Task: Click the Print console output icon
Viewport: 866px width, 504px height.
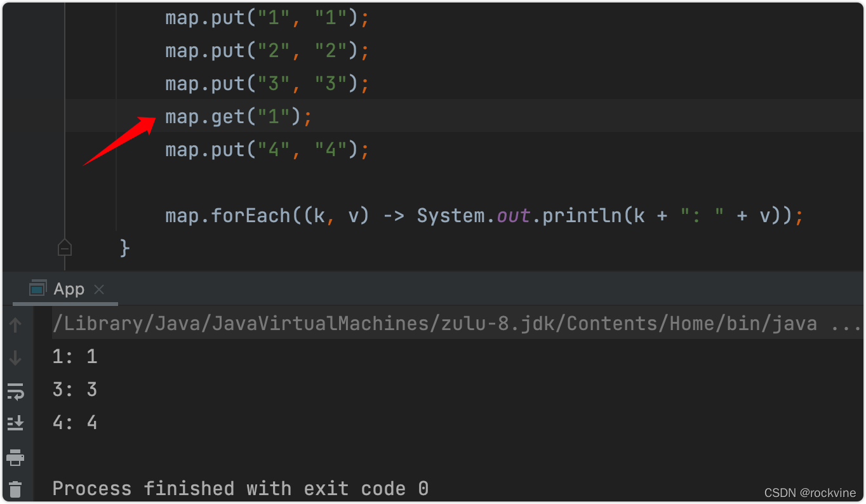Action: [x=16, y=456]
